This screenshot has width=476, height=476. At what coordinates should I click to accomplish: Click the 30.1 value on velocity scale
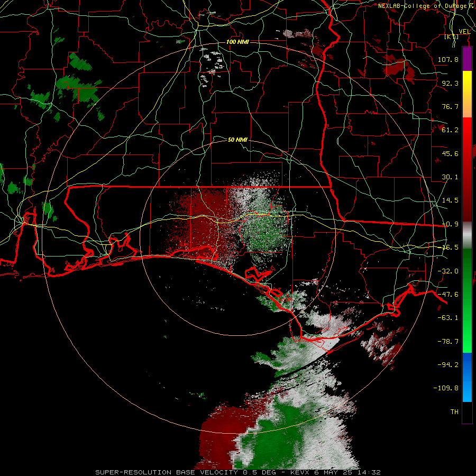[x=450, y=177]
